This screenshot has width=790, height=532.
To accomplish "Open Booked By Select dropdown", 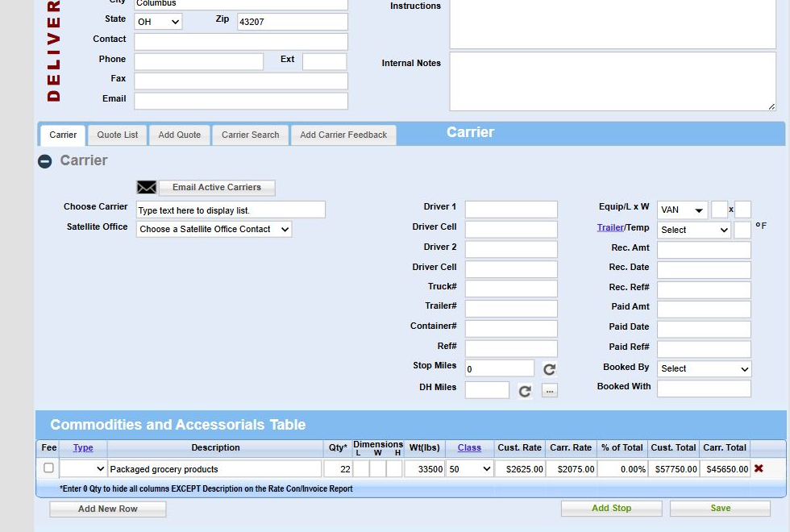I will [x=705, y=369].
